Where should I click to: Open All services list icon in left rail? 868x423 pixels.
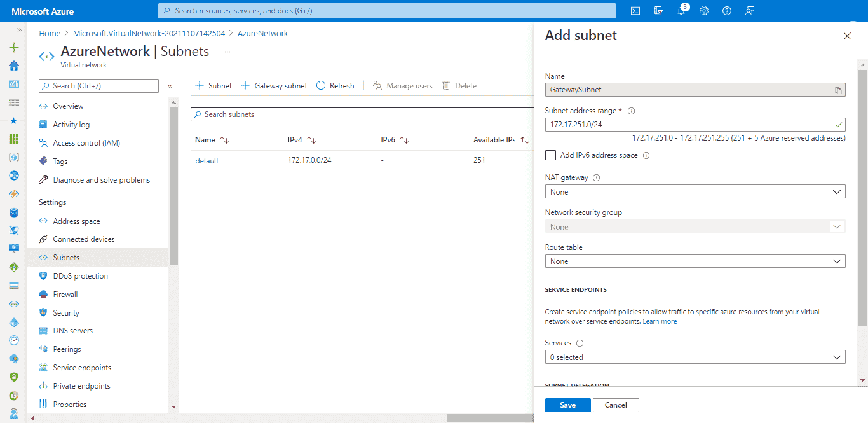[14, 102]
